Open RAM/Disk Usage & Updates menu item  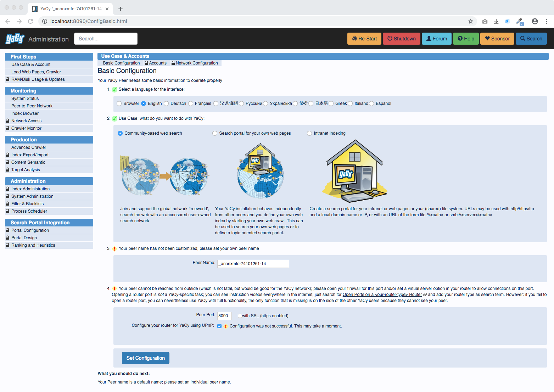[x=49, y=79]
